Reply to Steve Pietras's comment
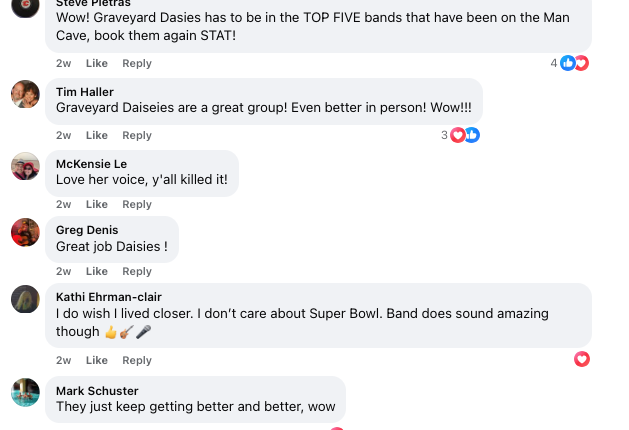Viewport: 629px width, 430px height. (x=137, y=63)
